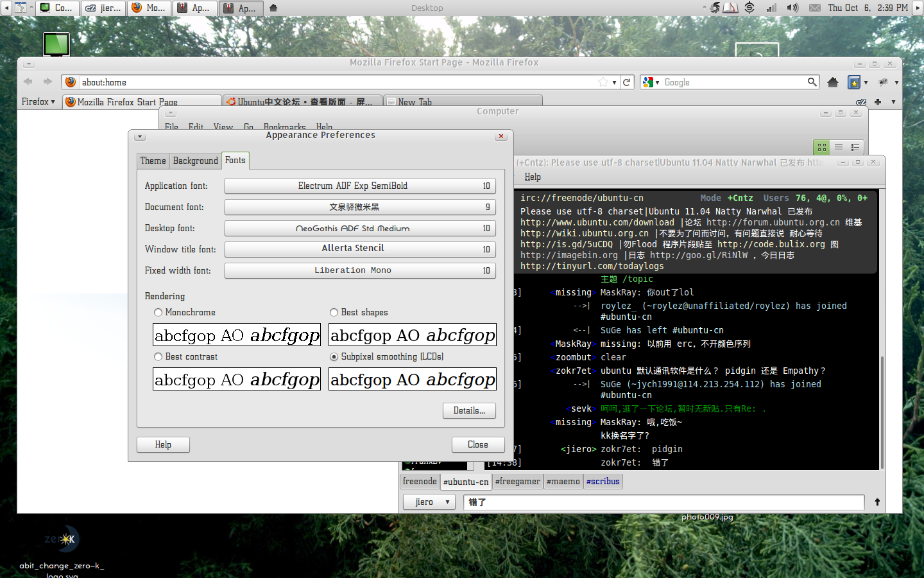Switch to the Theme tab
The image size is (924, 578).
tap(153, 161)
